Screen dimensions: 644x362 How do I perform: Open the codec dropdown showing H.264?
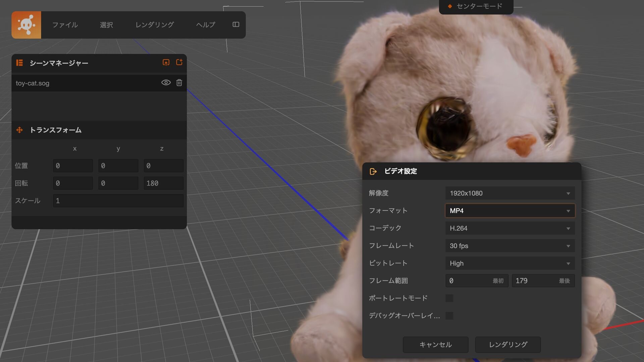point(509,228)
